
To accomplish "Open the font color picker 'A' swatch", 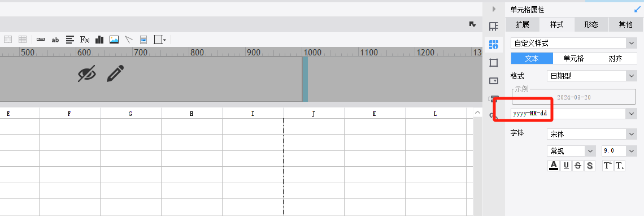I will [x=554, y=166].
